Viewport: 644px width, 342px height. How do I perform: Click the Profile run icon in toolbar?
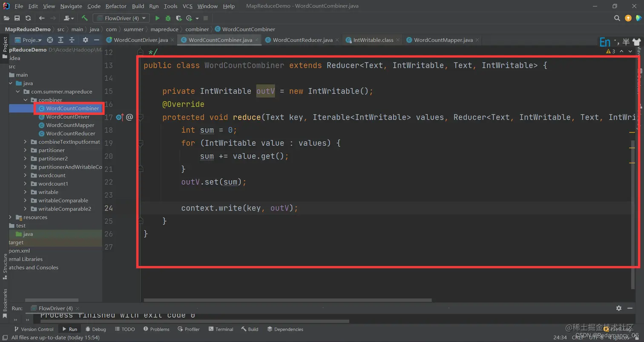coord(189,18)
